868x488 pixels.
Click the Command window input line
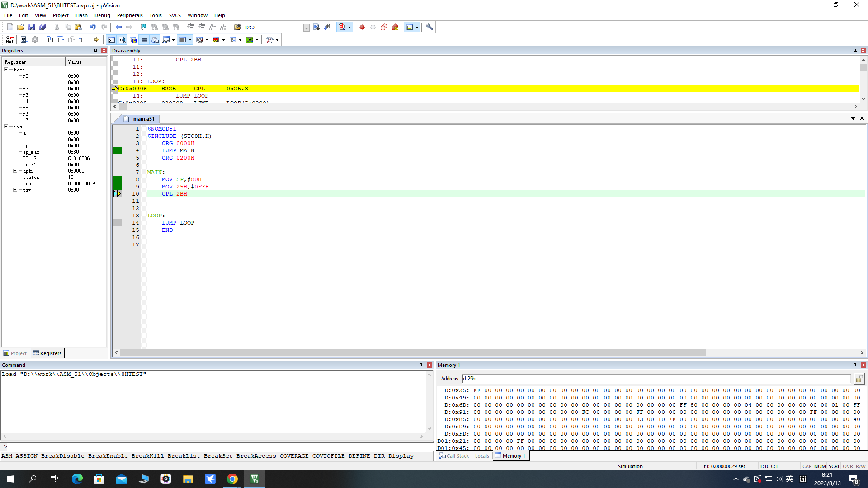[217, 447]
